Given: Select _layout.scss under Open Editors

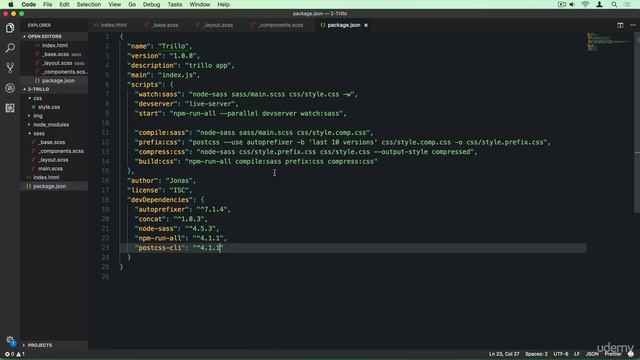Looking at the screenshot, I should tap(57, 63).
